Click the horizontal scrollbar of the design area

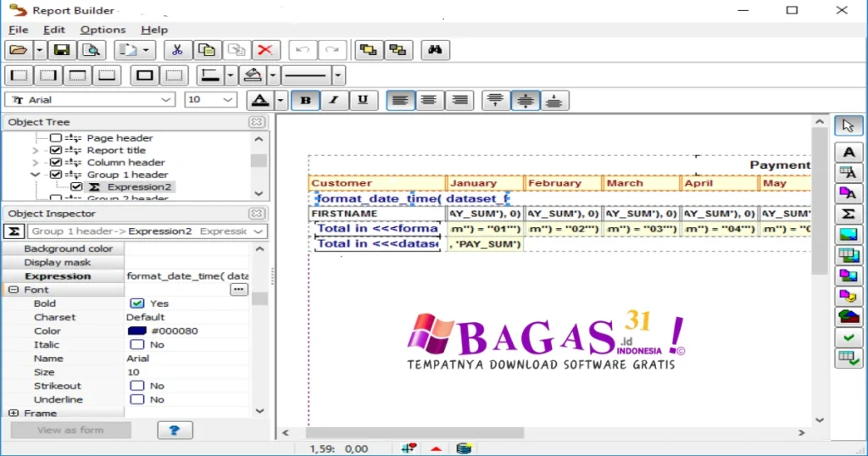(x=415, y=433)
